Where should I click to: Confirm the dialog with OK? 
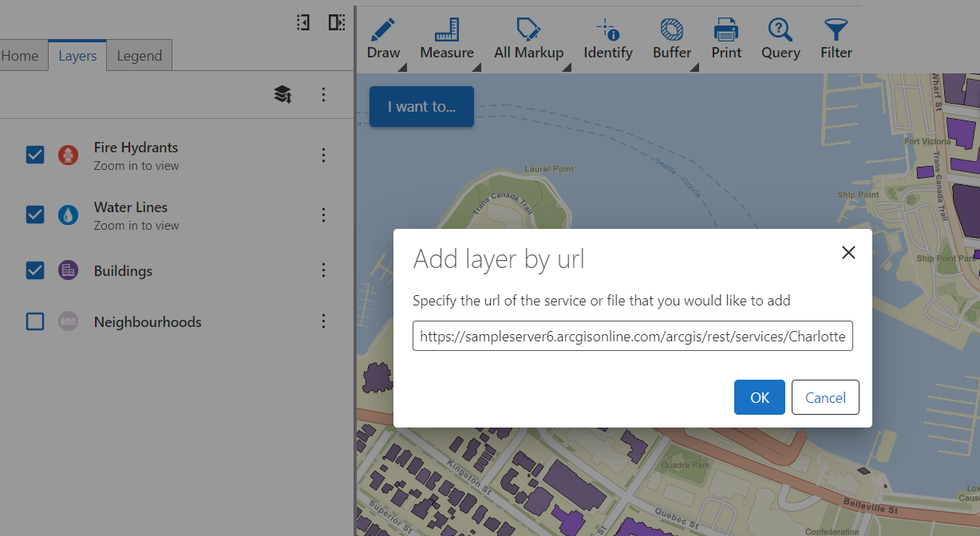tap(760, 397)
